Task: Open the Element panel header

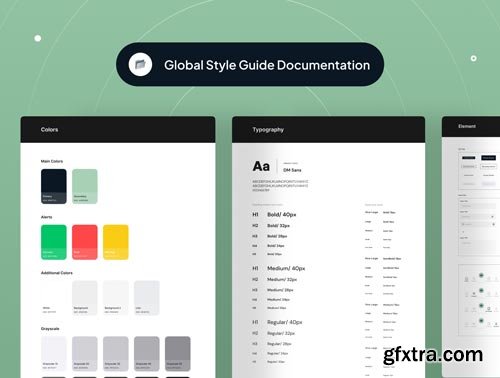Action: (x=471, y=127)
